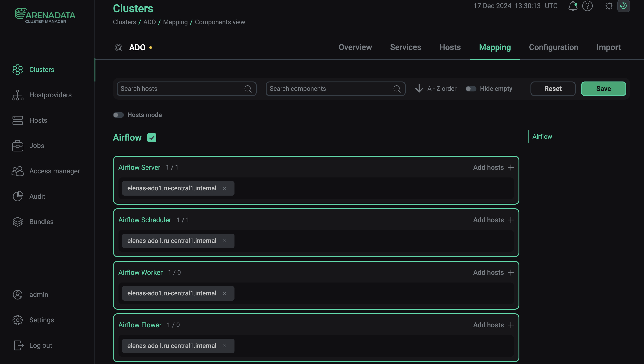Open help using the question mark icon
The width and height of the screenshot is (644, 364).
[587, 6]
